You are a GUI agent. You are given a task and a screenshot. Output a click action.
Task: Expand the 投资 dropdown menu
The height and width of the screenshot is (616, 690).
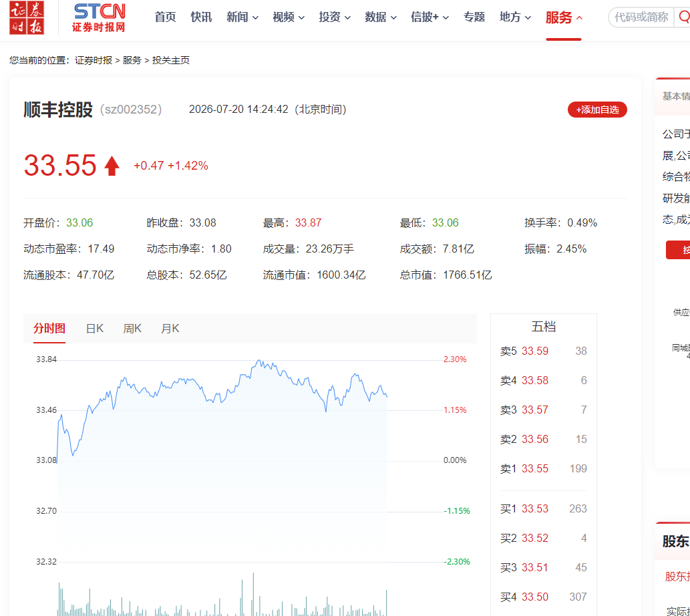pyautogui.click(x=335, y=17)
